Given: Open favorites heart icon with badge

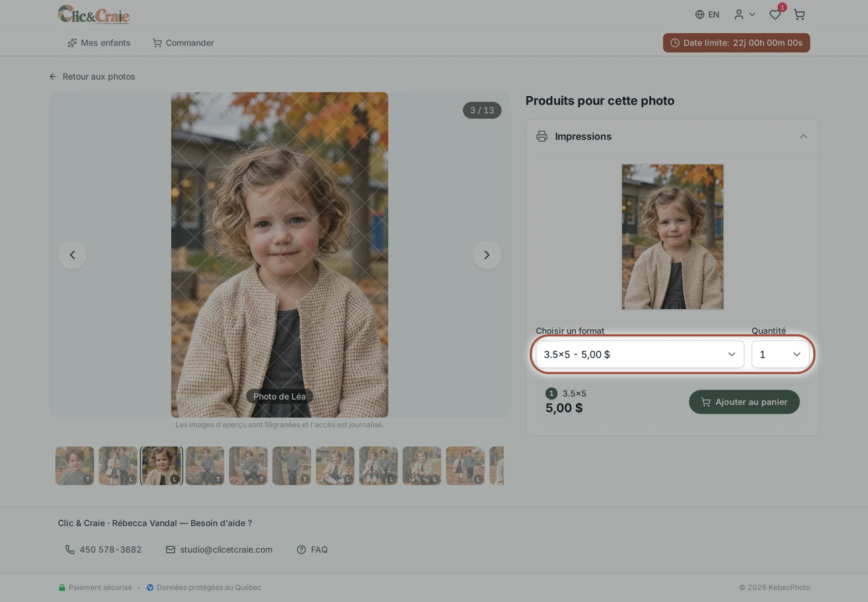Looking at the screenshot, I should click(775, 15).
